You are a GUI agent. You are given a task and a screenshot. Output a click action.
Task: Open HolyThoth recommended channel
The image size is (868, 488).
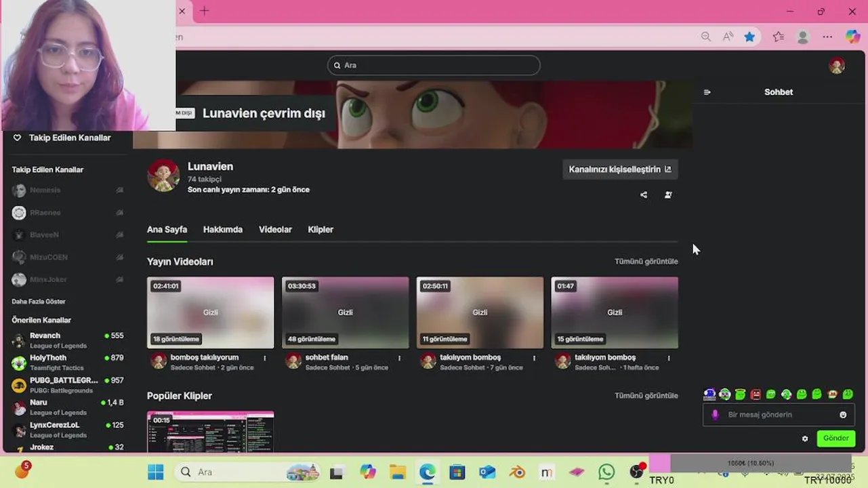point(68,363)
